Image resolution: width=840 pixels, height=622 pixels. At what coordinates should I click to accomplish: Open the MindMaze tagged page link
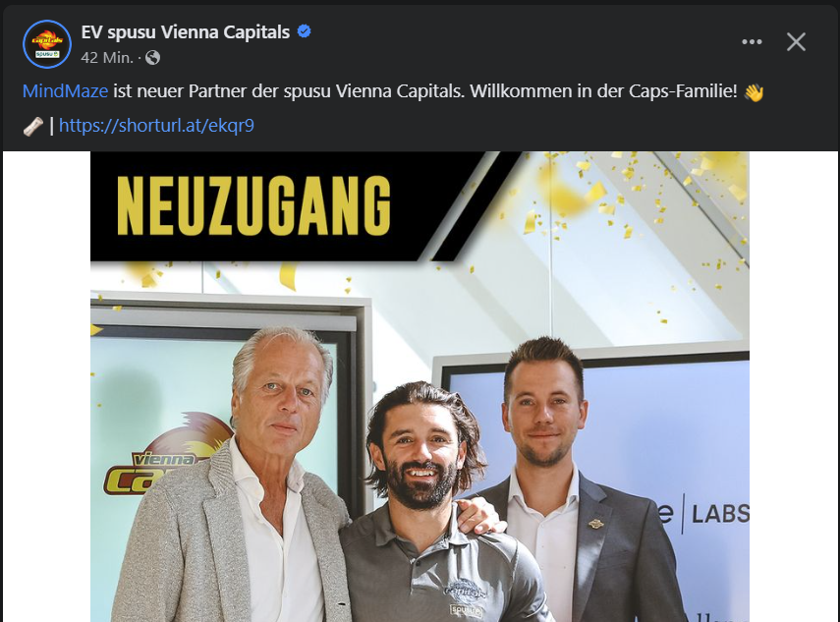66,91
